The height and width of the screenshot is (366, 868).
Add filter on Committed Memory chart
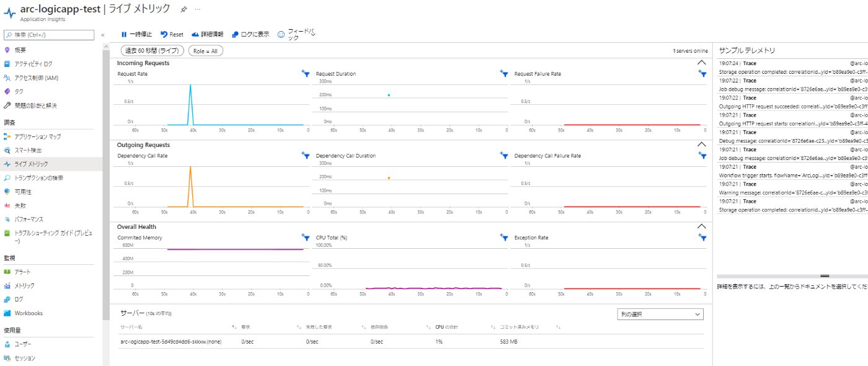(x=305, y=237)
